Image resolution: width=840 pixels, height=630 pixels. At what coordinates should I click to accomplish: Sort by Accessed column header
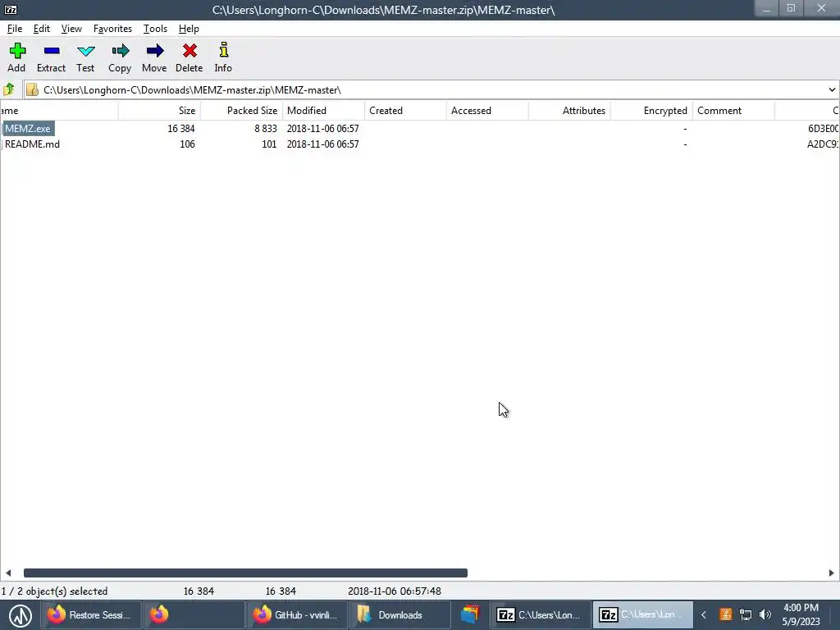(487, 111)
